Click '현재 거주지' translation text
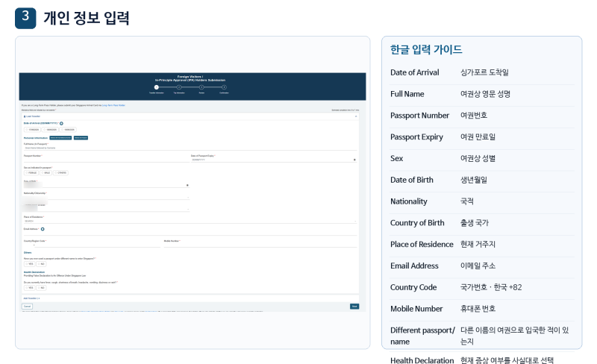This screenshot has height=364, width=597. coord(478,245)
